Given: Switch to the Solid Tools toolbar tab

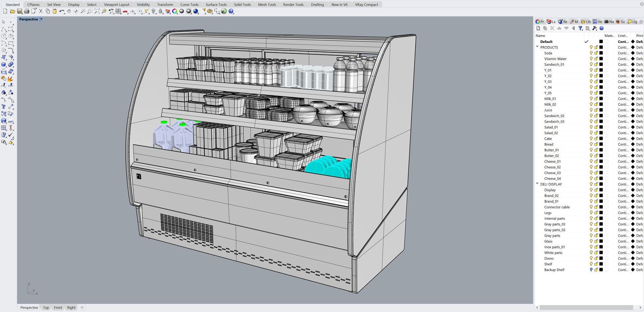Looking at the screenshot, I should pos(242,4).
